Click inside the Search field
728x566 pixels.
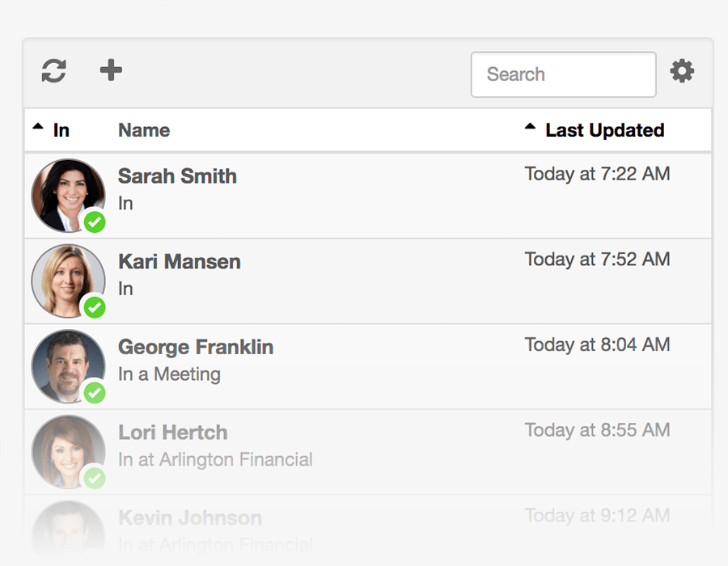pos(563,74)
